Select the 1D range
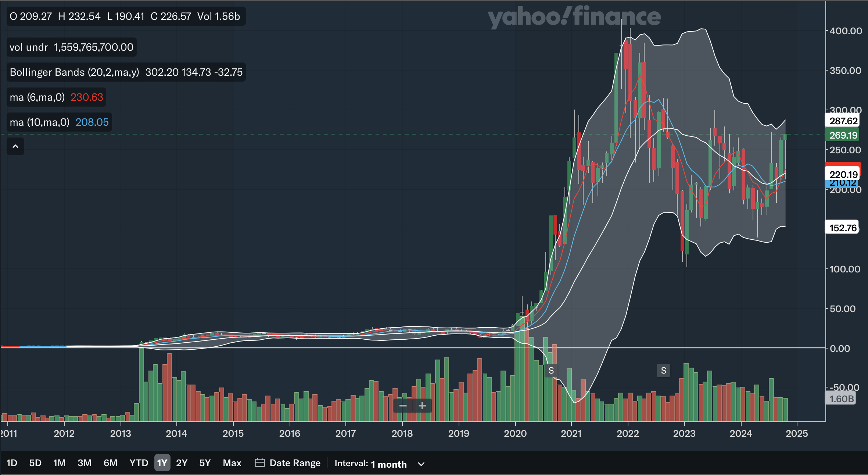The image size is (868, 475). pos(12,463)
